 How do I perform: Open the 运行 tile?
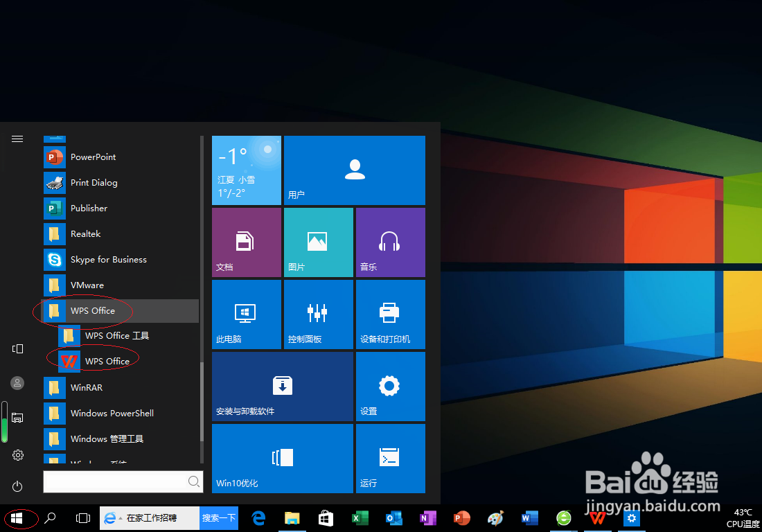(x=390, y=458)
